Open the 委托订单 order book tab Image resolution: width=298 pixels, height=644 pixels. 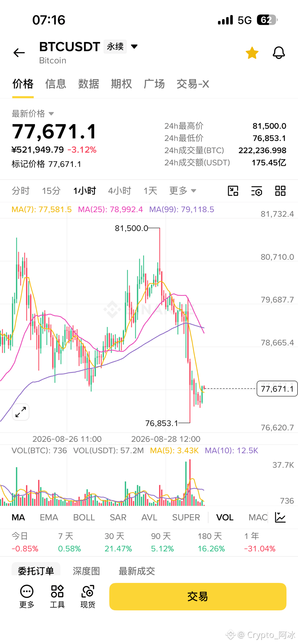tap(36, 571)
